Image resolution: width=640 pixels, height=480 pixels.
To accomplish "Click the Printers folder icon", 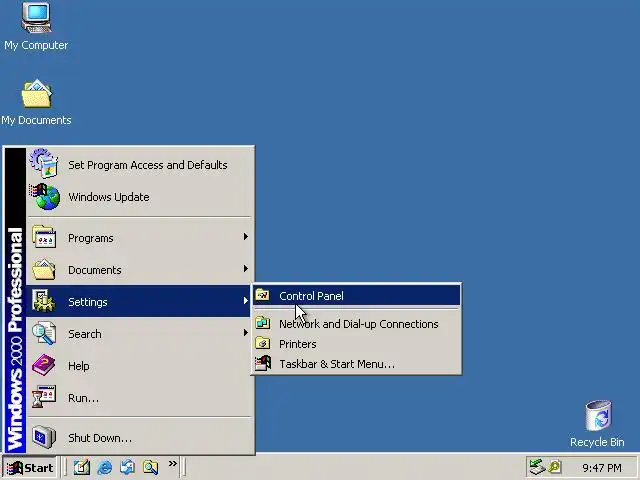I will pyautogui.click(x=262, y=343).
